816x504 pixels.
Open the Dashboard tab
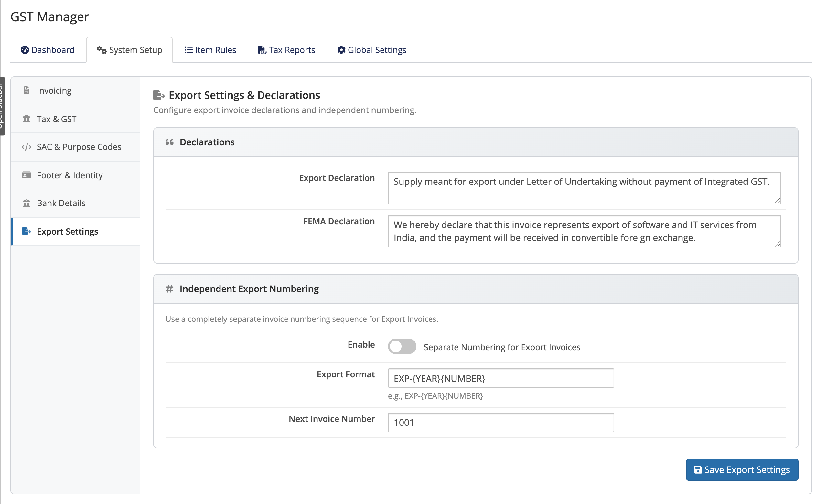coord(48,50)
